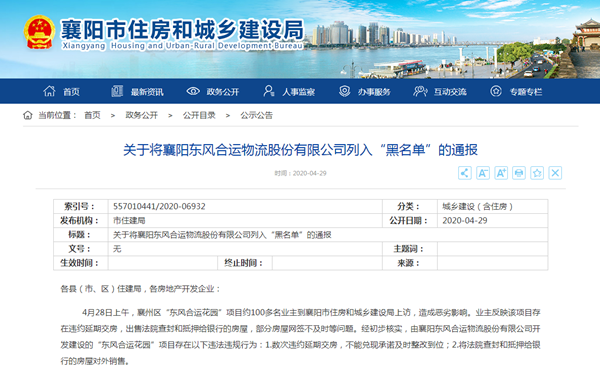
Task: Click the national emblem logo in the header
Action: [x=39, y=32]
